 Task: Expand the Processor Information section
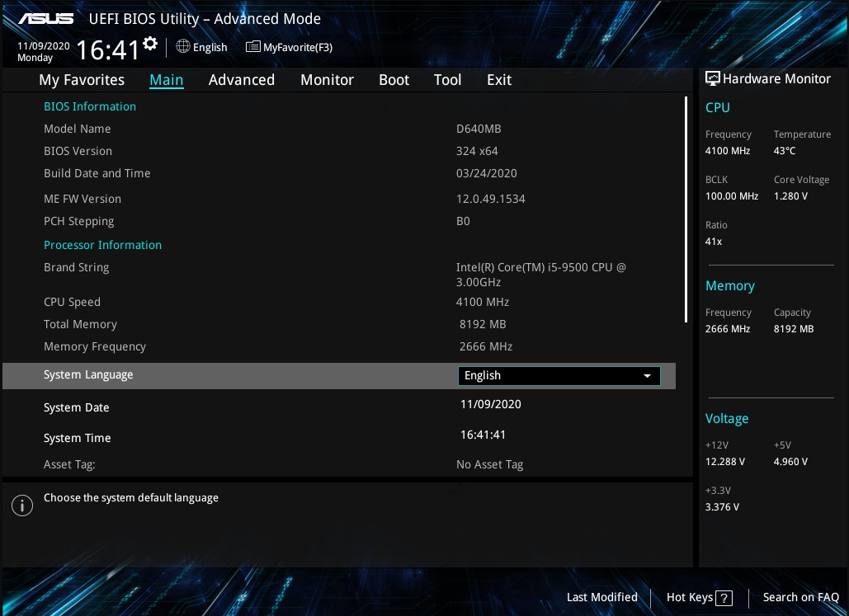[x=102, y=244]
